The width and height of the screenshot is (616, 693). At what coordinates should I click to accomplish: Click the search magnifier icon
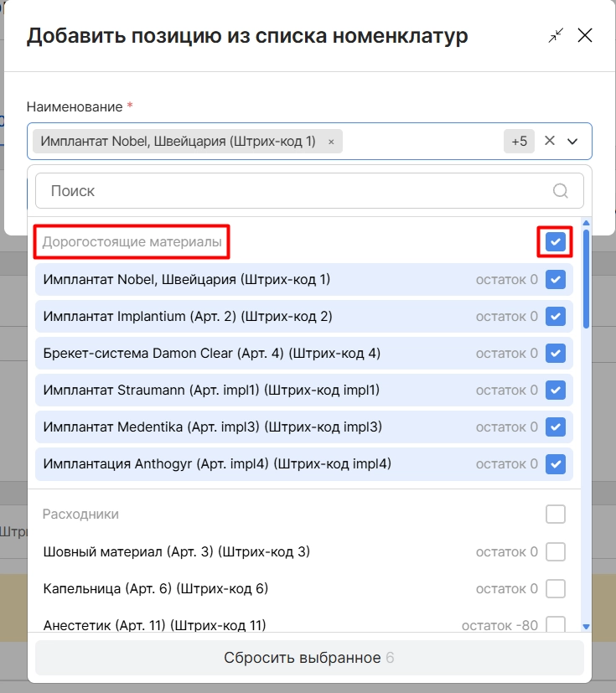click(x=561, y=191)
